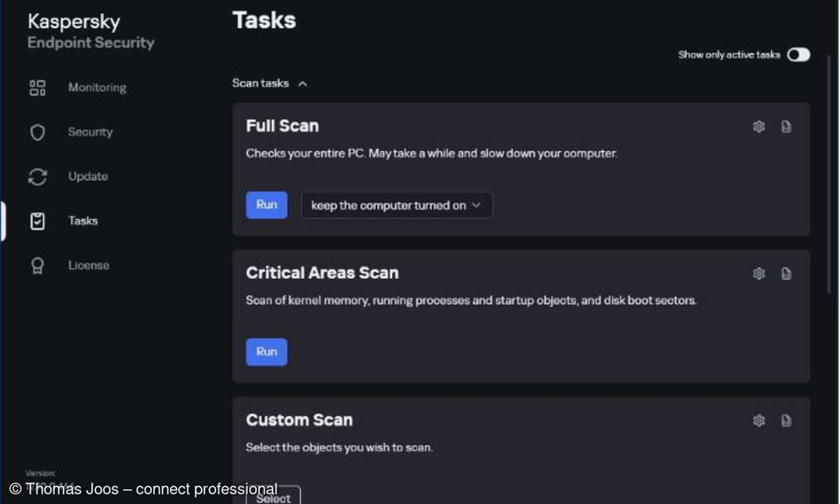Screen dimensions: 840x504
Task: Open the Critical Areas Scan report icon
Action: tap(786, 274)
